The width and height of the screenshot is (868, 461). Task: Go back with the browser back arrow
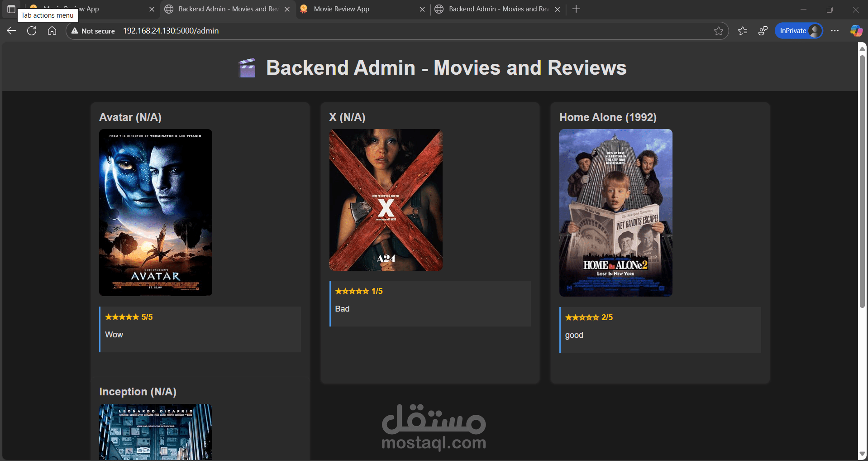pos(11,31)
